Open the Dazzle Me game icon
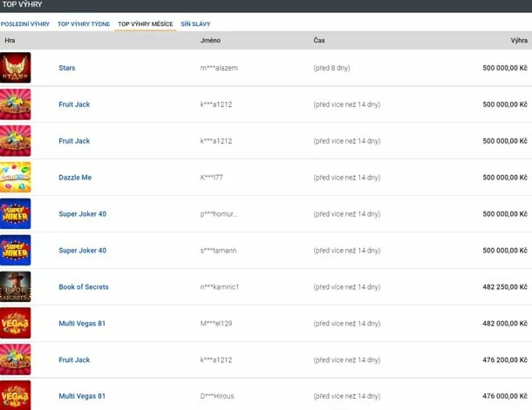The image size is (532, 410). pos(15,177)
